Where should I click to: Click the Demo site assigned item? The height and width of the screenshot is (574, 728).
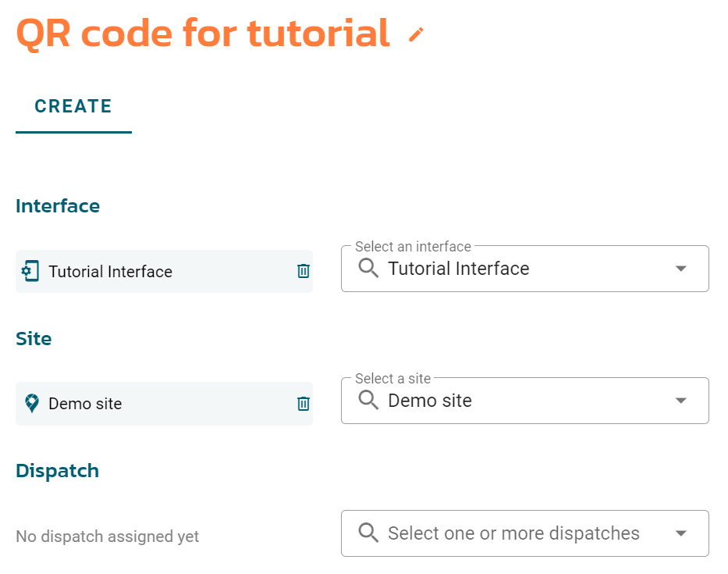click(164, 404)
